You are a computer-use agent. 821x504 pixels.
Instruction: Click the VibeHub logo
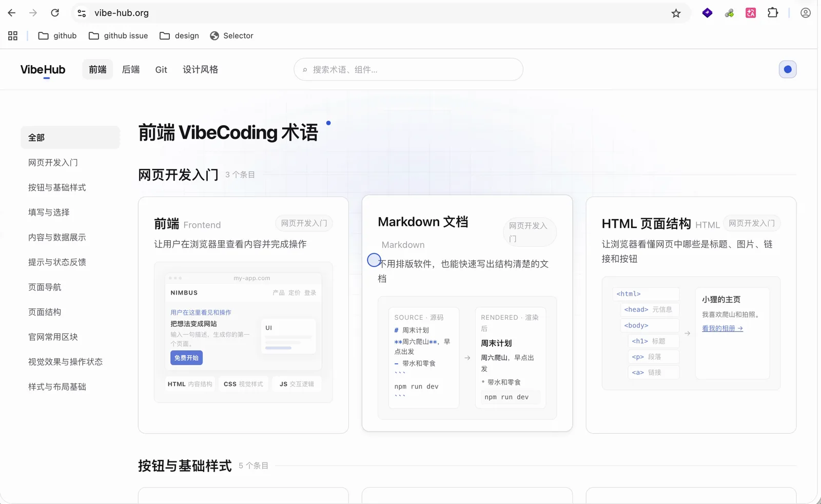(x=43, y=69)
